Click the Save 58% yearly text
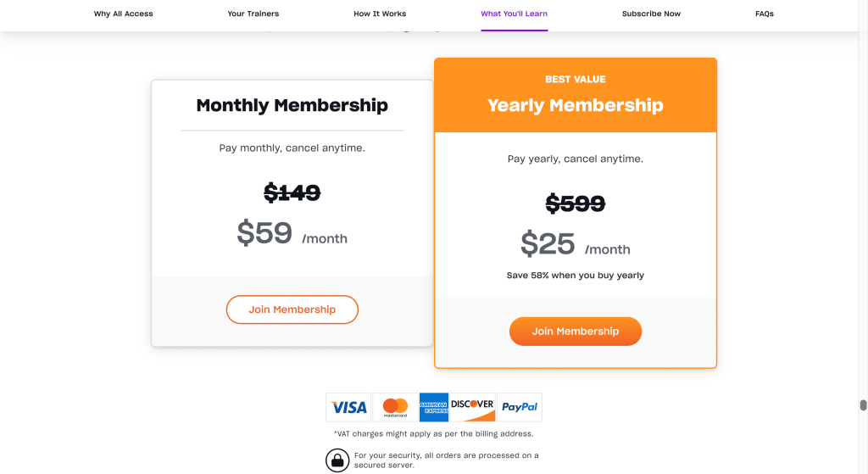Image resolution: width=868 pixels, height=474 pixels. (x=576, y=276)
